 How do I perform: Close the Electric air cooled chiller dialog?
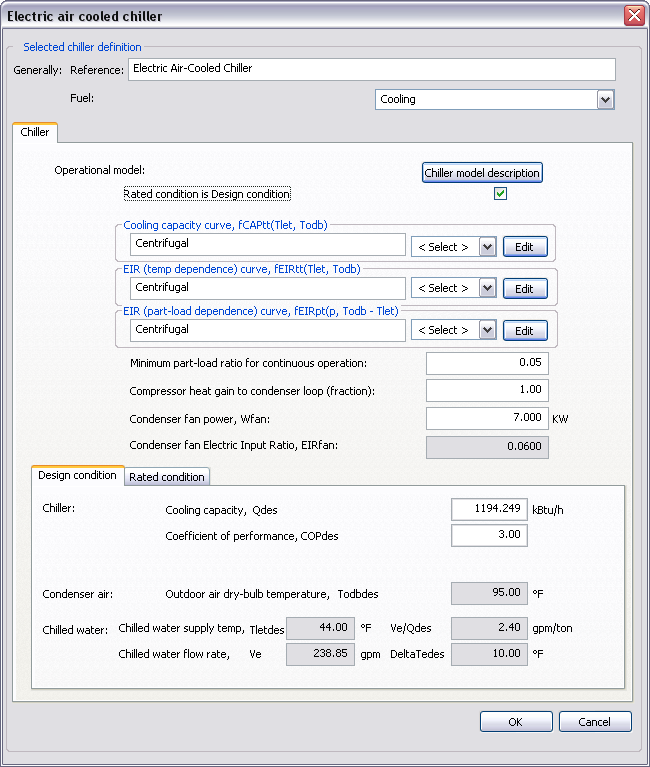(x=633, y=16)
